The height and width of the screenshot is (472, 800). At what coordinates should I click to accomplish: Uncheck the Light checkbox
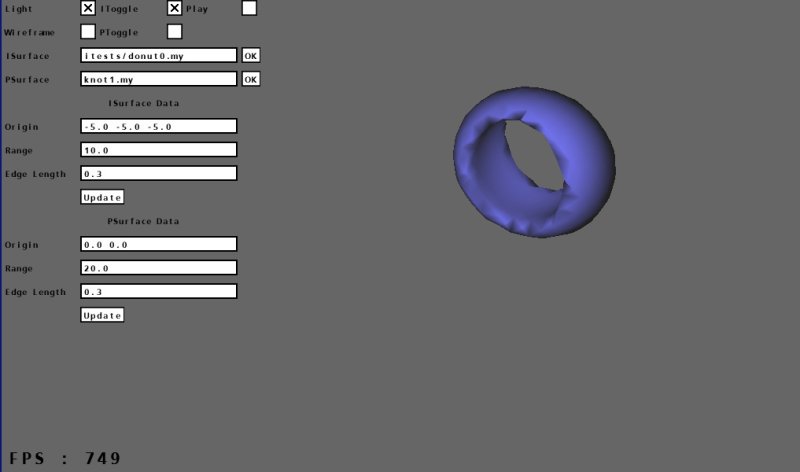click(x=88, y=8)
